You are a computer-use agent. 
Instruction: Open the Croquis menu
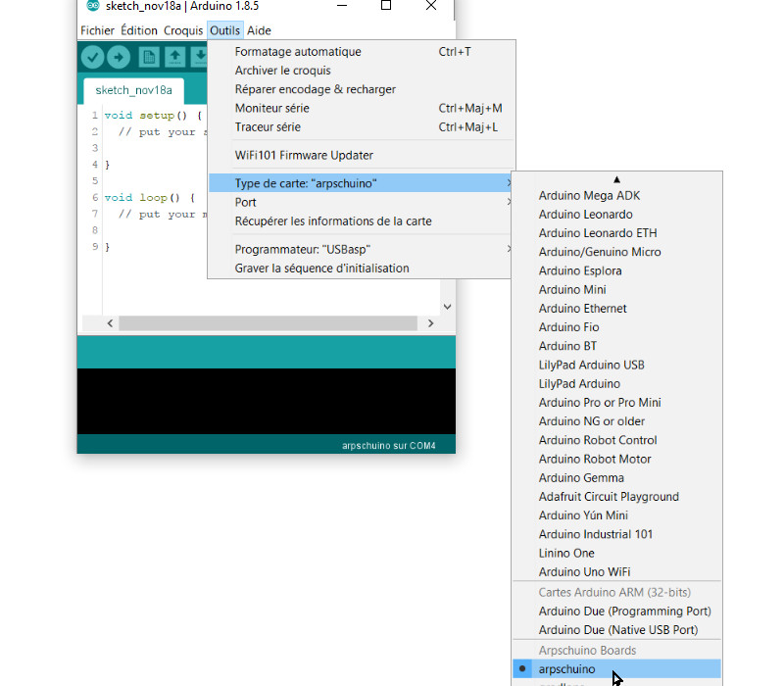[x=183, y=30]
